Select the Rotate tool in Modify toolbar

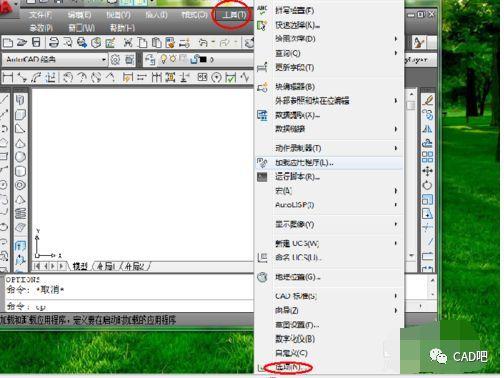(x=428, y=185)
